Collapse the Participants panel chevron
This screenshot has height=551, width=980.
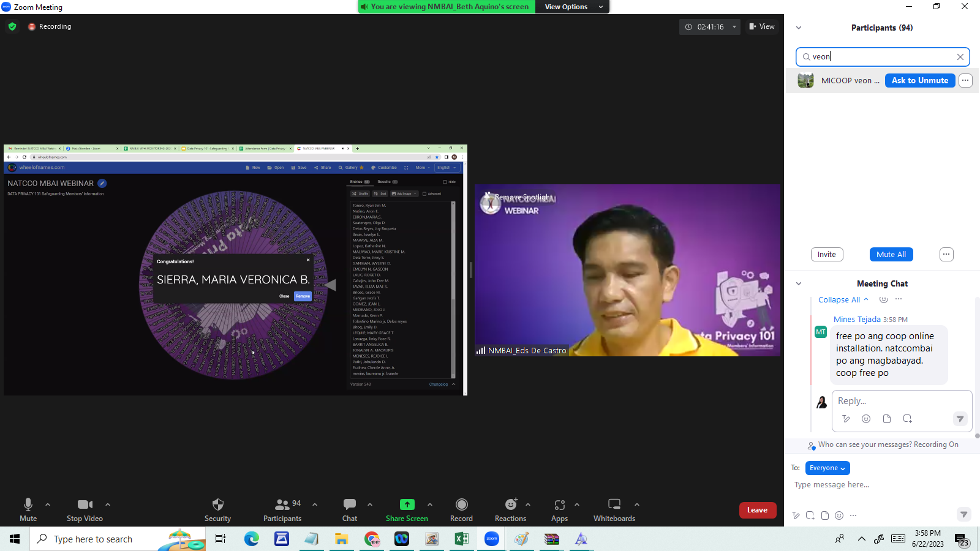pos(798,28)
